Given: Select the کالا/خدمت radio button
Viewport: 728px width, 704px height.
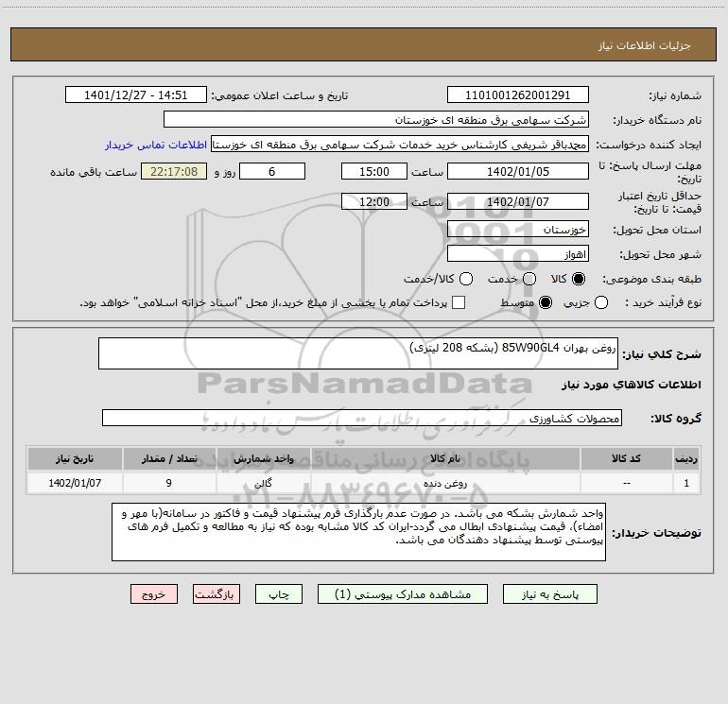Looking at the screenshot, I should 466,279.
